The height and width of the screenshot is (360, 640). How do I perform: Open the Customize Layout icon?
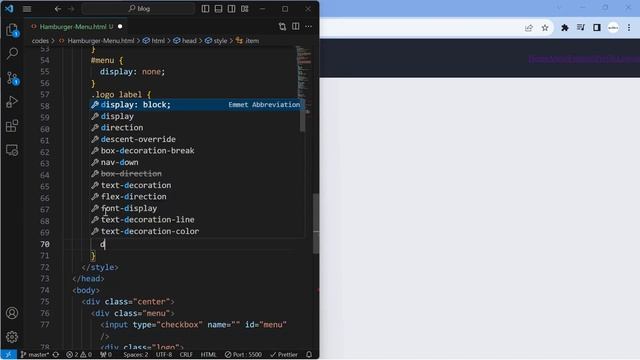tap(244, 9)
